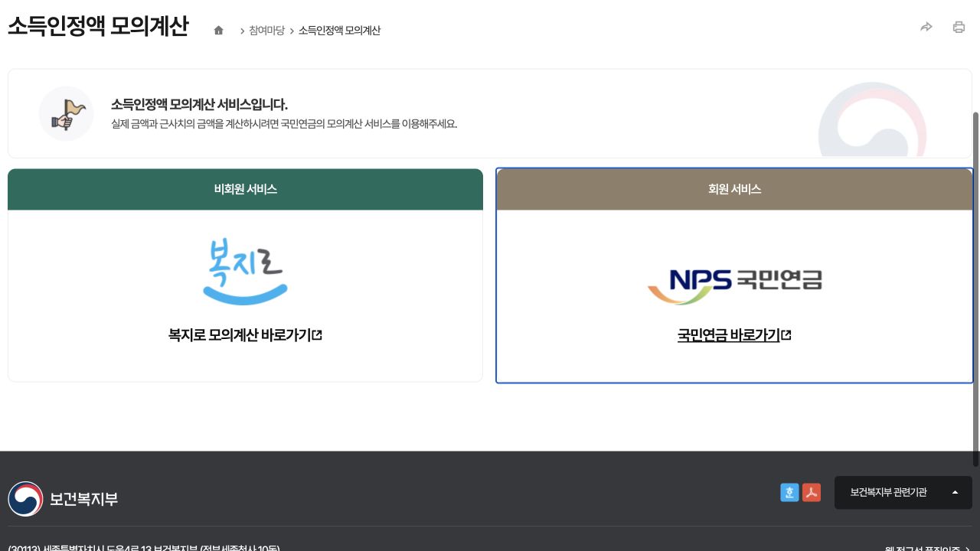Click the page vertical scrollbar
This screenshot has width=980, height=551.
coord(975,289)
